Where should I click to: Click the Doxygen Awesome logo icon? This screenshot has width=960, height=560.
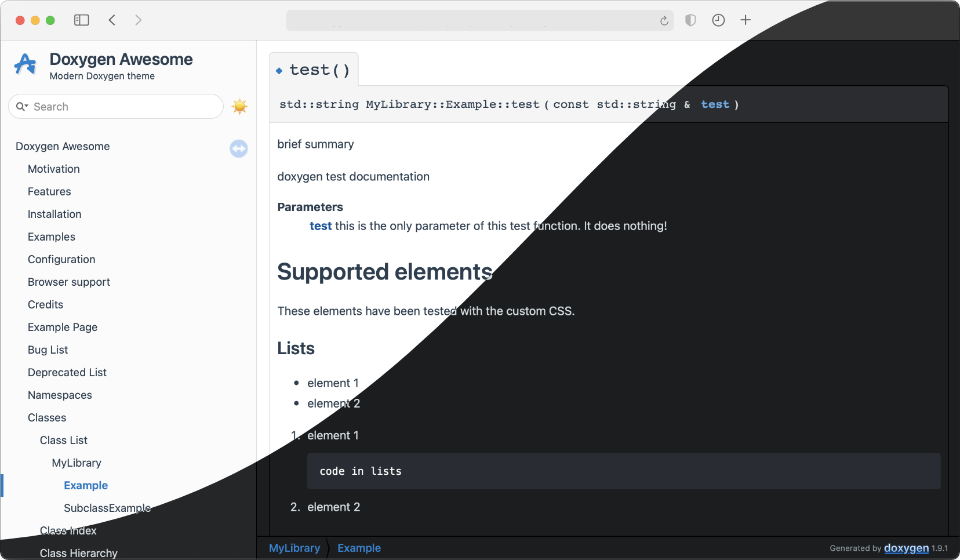click(25, 64)
